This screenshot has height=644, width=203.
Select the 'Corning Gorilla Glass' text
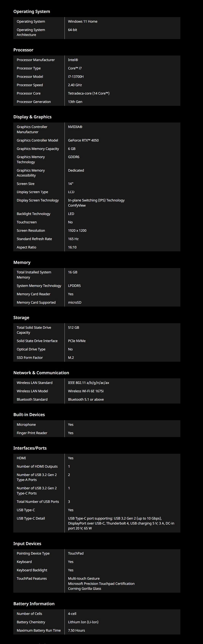pyautogui.click(x=85, y=589)
